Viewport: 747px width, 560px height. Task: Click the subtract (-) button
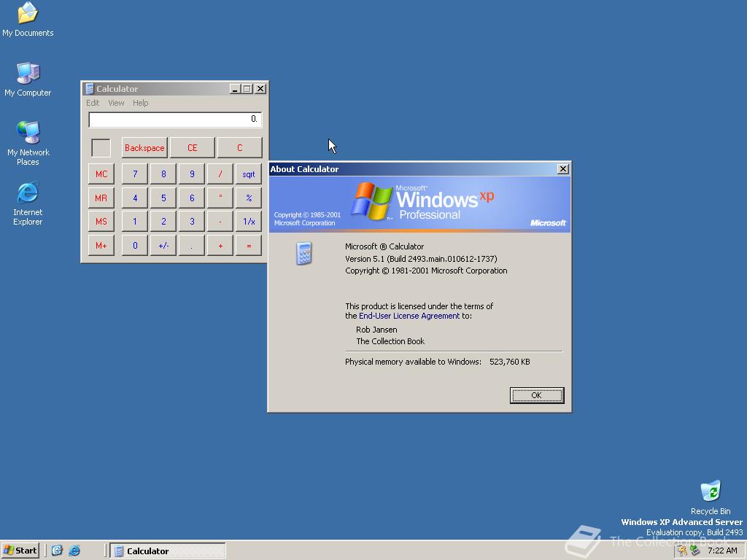pyautogui.click(x=220, y=222)
